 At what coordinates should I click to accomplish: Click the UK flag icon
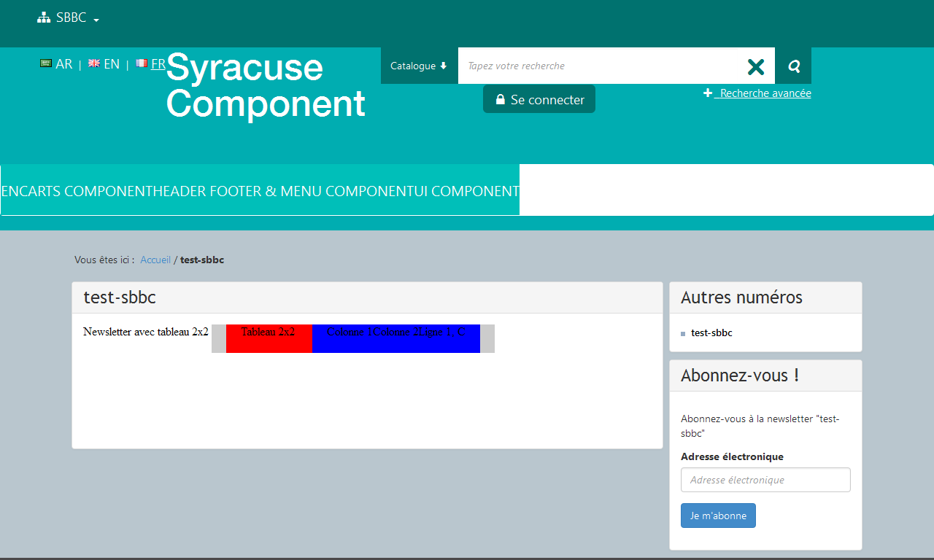94,63
